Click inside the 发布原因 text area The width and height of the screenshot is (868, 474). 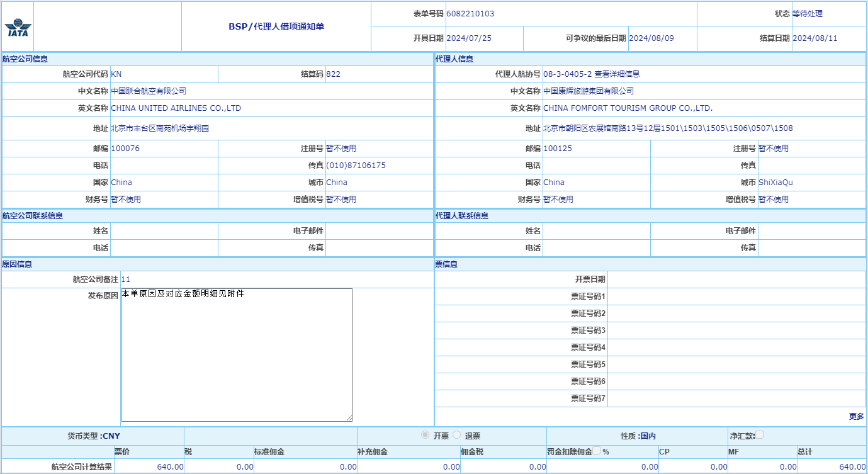coord(236,354)
